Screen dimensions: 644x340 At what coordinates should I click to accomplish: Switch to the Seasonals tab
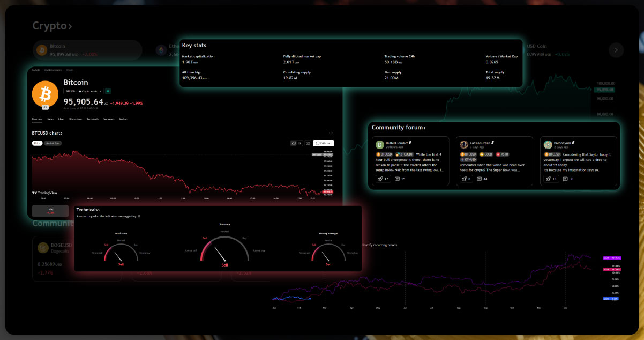click(x=109, y=119)
